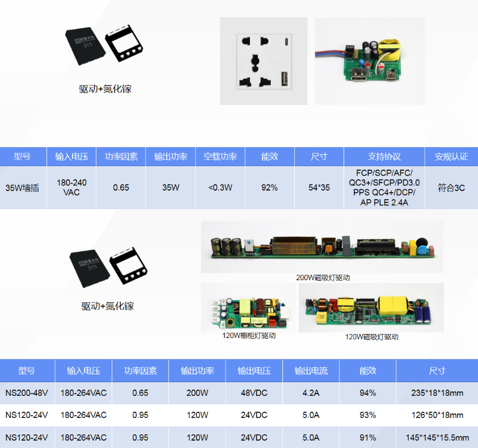This screenshot has height=448, width=478.
Task: Click the 符合3C certification cell
Action: click(451, 188)
